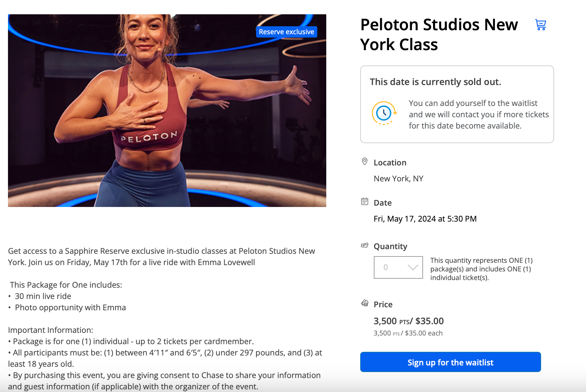586x392 pixels.
Task: Open the Quantity dropdown
Action: pyautogui.click(x=398, y=267)
